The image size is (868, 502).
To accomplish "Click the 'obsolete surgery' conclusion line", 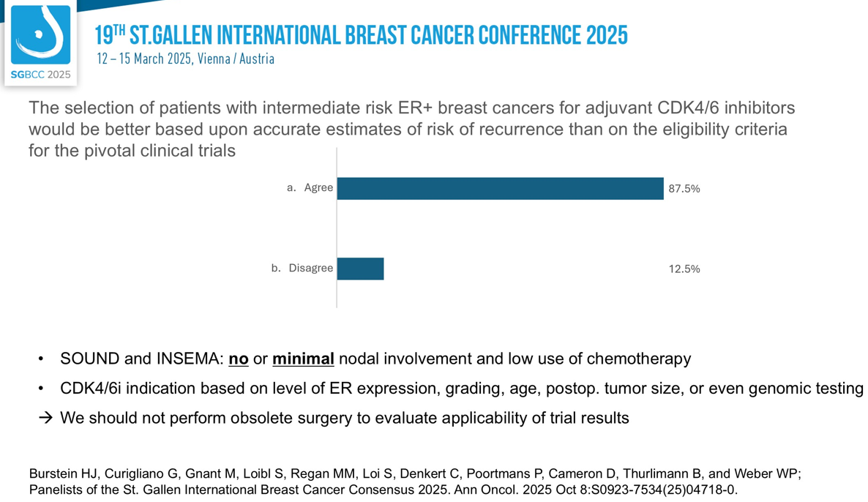I will pyautogui.click(x=344, y=419).
